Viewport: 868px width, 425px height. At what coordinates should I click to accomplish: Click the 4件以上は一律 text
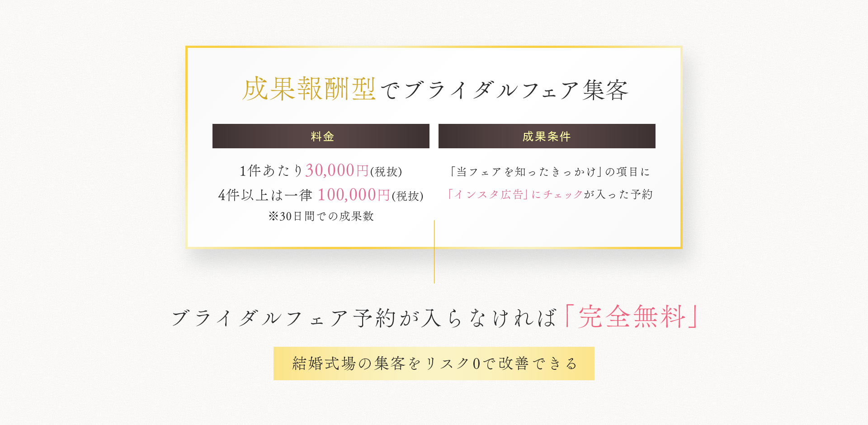pyautogui.click(x=265, y=195)
